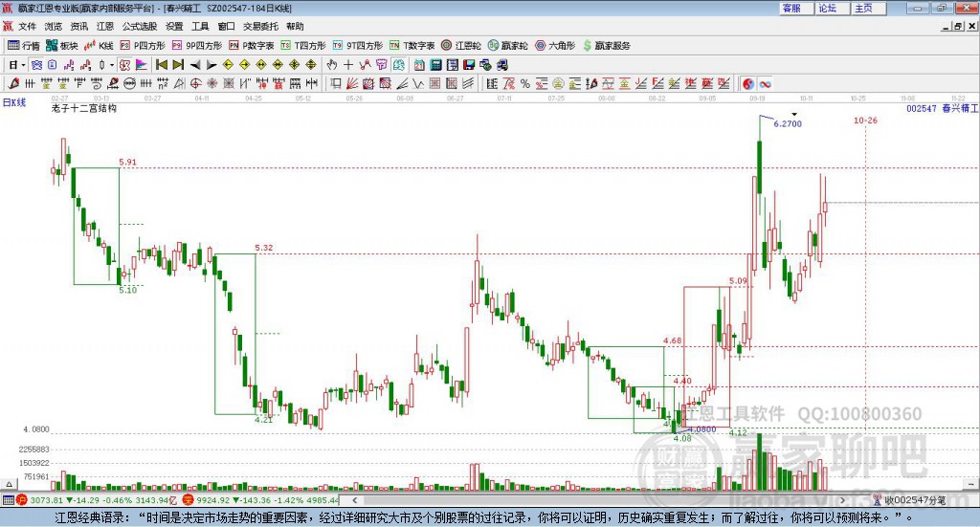Screen dimensions: 980x527
Task: Click the 6.2700 peak price label
Action: [788, 123]
